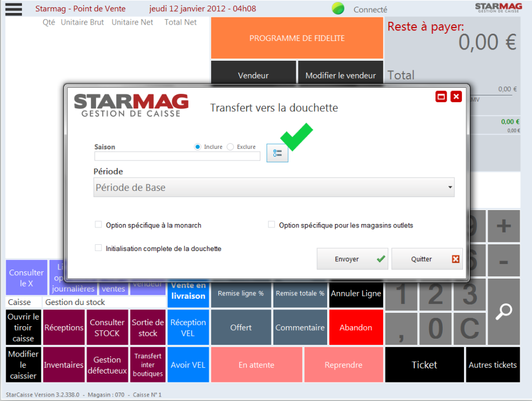Click the Reprendre button
The height and width of the screenshot is (401, 532).
point(343,364)
